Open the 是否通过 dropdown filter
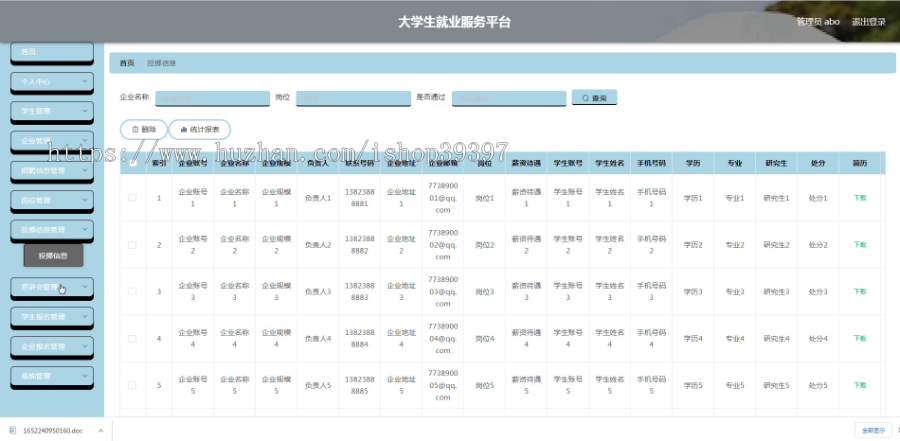Viewport: 900px width, 441px height. [x=510, y=98]
